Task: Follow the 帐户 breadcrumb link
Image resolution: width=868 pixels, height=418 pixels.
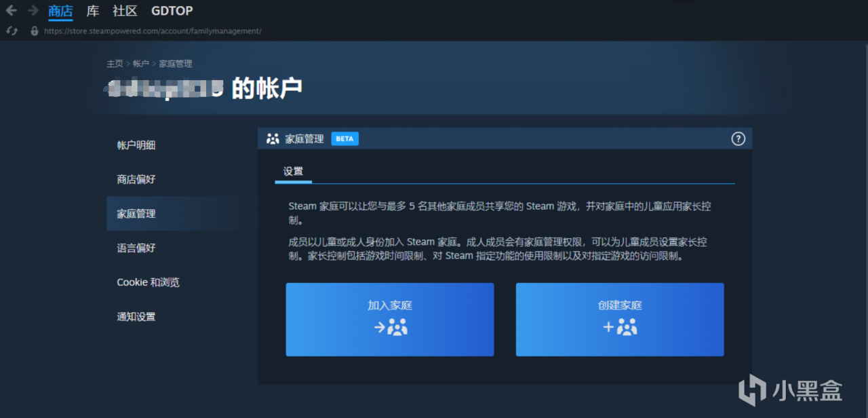Action: pyautogui.click(x=141, y=64)
